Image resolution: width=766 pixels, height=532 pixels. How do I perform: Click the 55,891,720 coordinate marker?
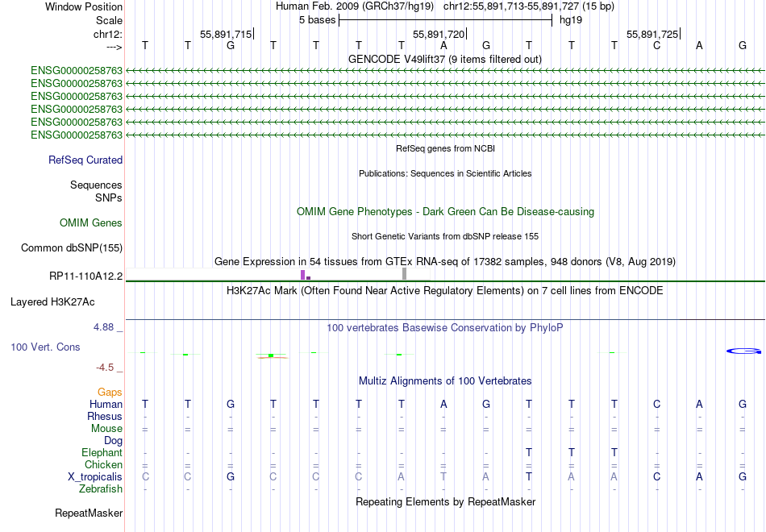pyautogui.click(x=439, y=34)
